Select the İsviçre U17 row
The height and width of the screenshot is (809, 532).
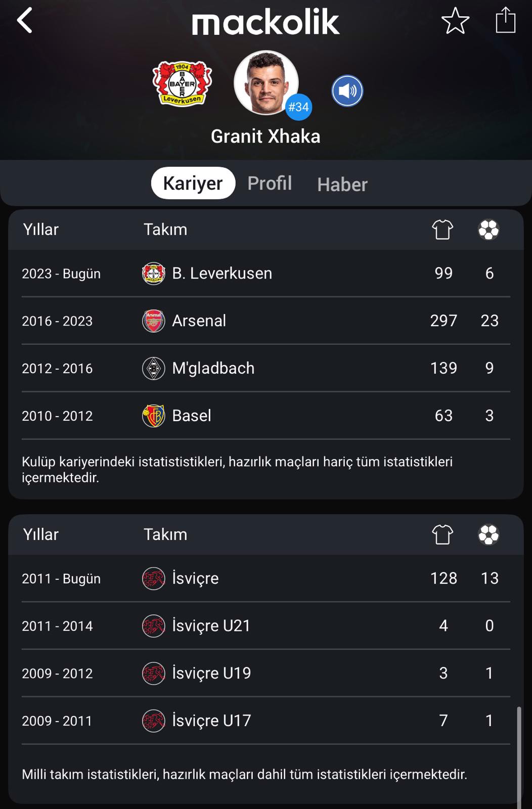pyautogui.click(x=266, y=721)
